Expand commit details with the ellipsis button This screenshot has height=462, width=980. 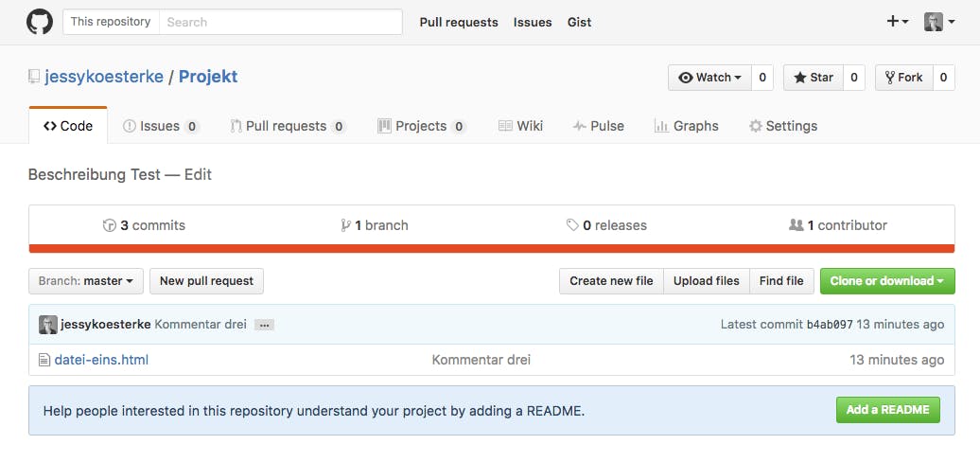264,325
